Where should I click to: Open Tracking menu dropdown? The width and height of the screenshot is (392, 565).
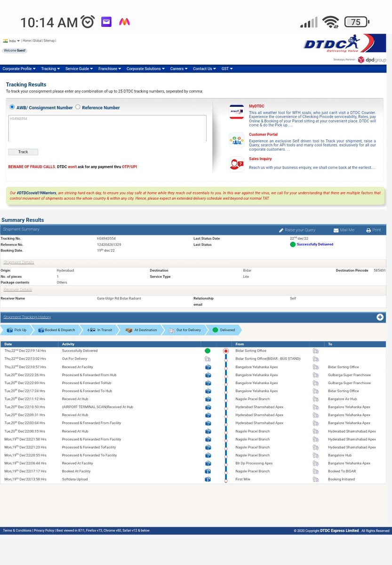pos(50,69)
